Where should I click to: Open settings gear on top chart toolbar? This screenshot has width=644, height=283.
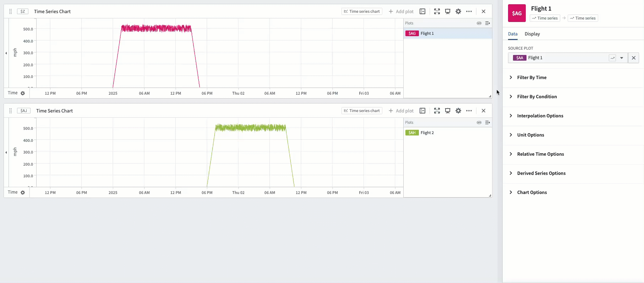click(x=458, y=11)
